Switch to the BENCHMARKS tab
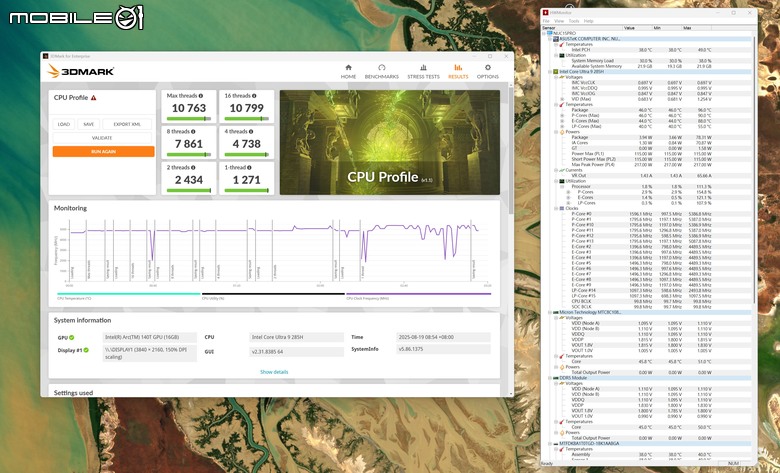The image size is (780, 473). (382, 72)
